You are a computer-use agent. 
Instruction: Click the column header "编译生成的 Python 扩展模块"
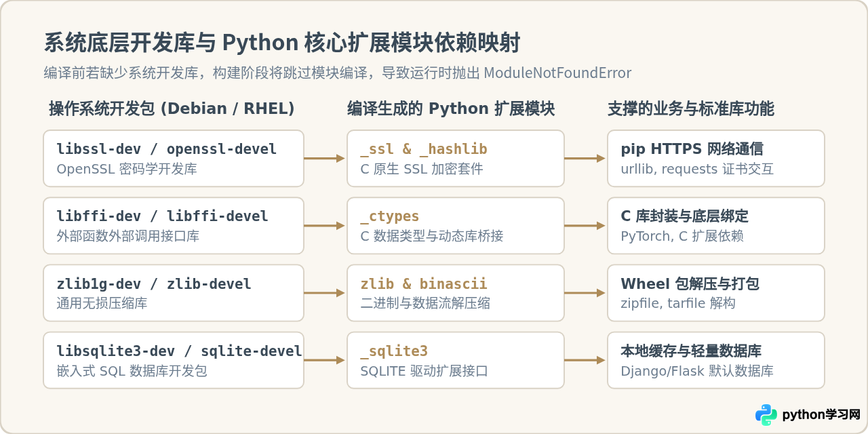[451, 109]
